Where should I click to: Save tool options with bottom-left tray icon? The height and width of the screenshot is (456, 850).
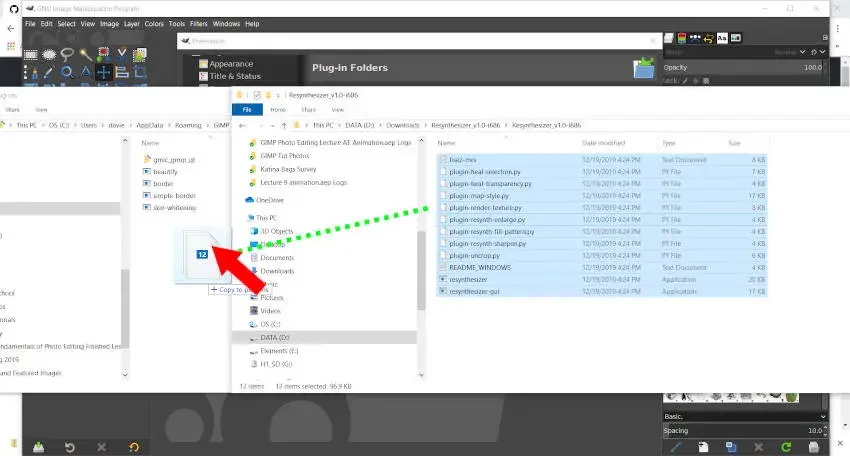pos(38,447)
